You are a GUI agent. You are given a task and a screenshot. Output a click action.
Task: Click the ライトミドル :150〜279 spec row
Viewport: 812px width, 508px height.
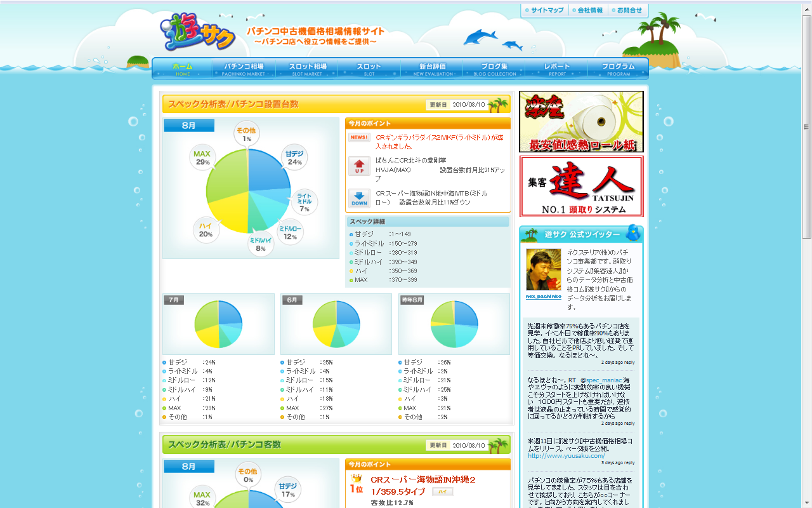pos(384,243)
